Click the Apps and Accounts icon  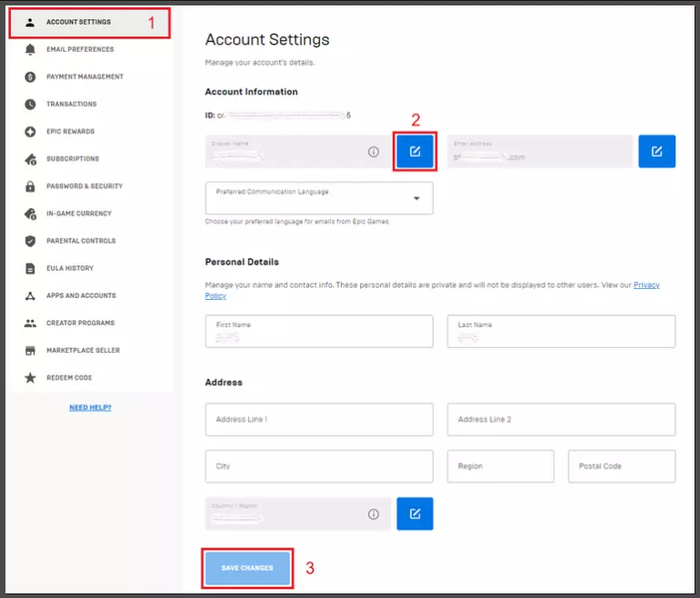[x=30, y=295]
